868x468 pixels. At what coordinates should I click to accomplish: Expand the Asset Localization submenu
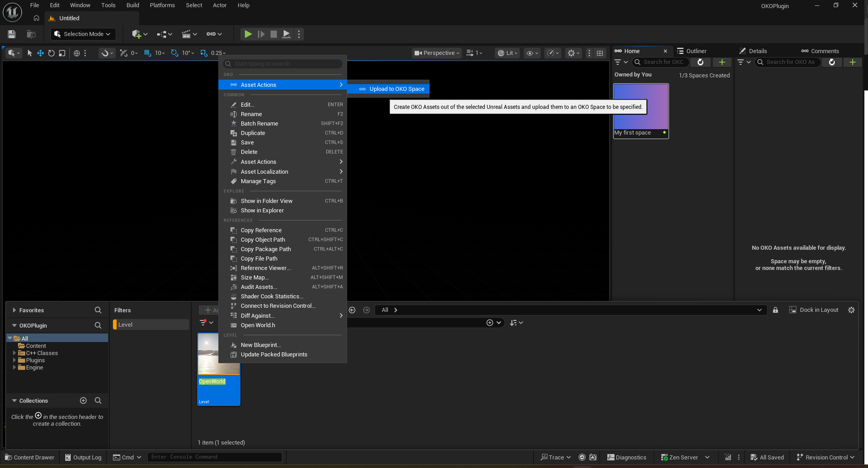pos(282,172)
